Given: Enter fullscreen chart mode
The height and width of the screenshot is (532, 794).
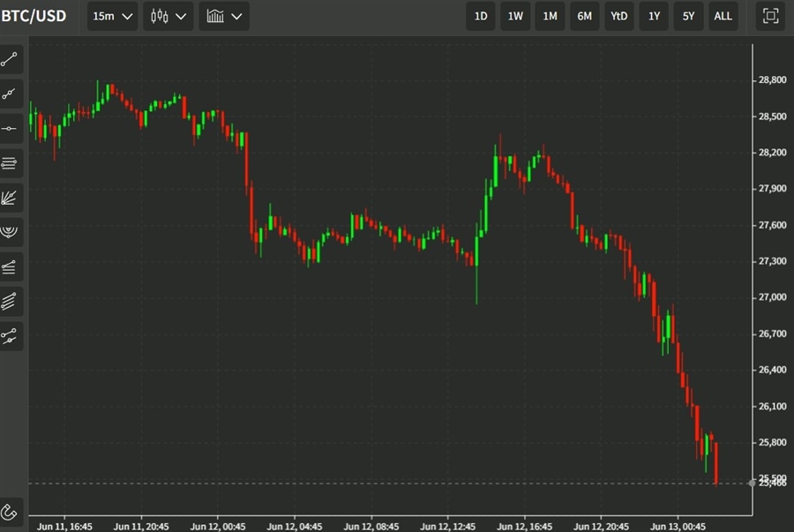Looking at the screenshot, I should pos(770,16).
